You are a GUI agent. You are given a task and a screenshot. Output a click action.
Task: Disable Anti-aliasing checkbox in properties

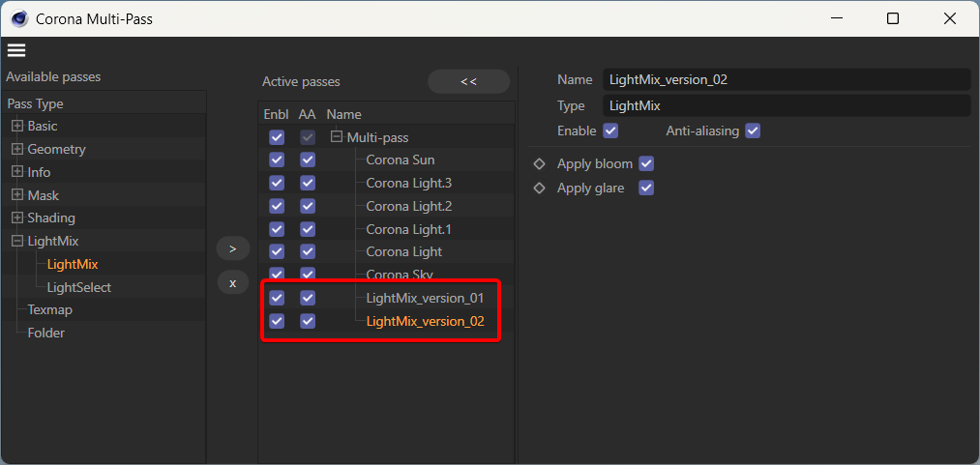pyautogui.click(x=753, y=131)
